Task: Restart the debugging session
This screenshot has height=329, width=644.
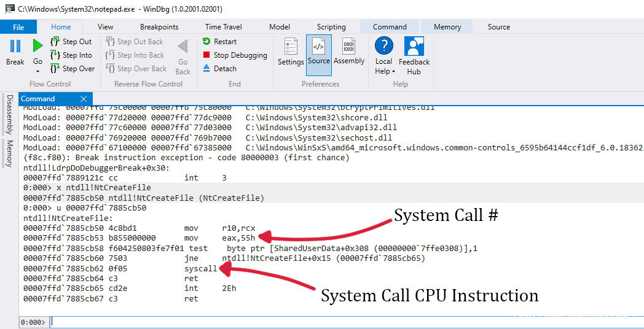Action: click(x=219, y=42)
